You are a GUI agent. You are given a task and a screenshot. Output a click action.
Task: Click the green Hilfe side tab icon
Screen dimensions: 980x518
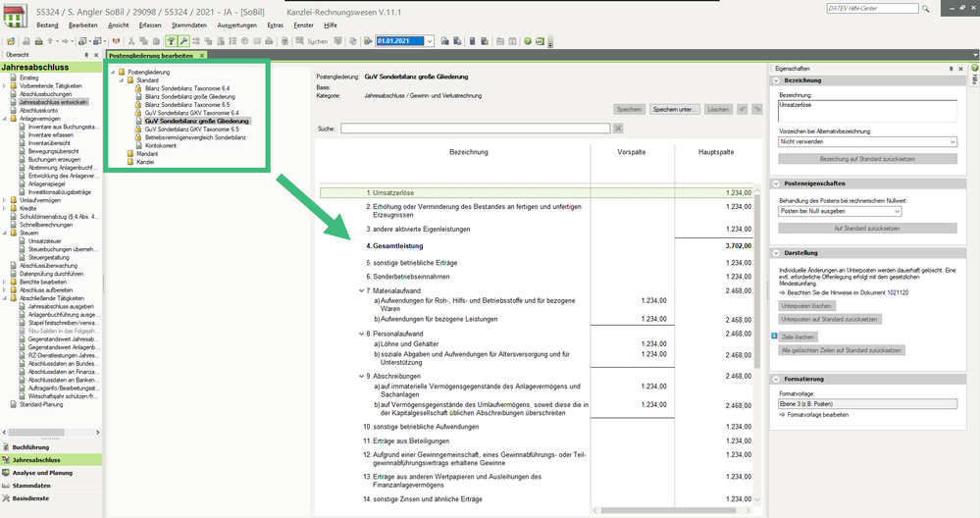tap(974, 68)
